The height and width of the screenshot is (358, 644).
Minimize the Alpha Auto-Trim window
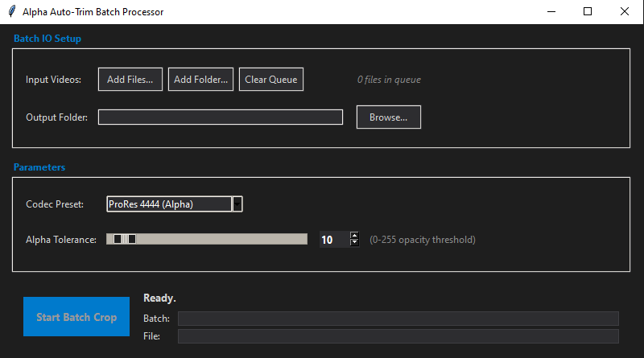[x=551, y=12]
